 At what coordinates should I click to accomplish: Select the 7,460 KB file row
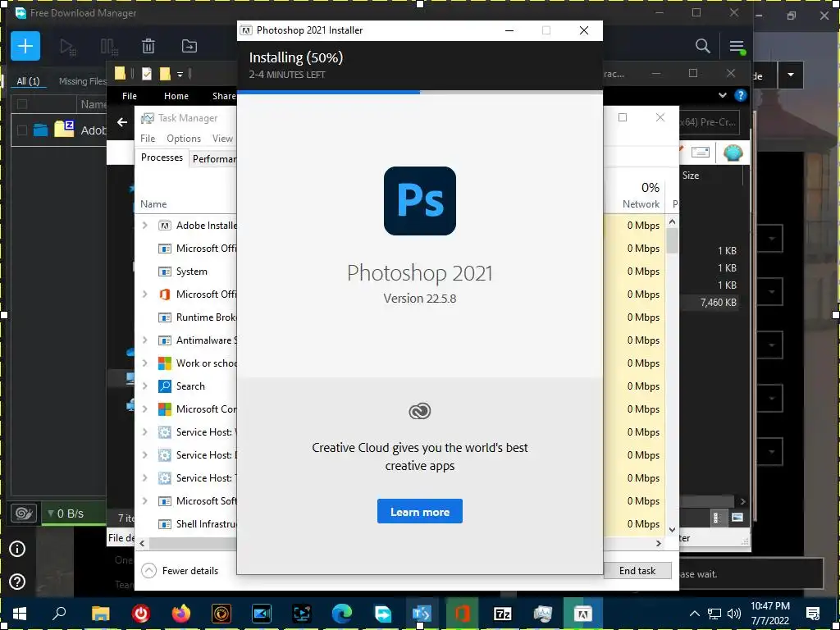[x=711, y=302]
